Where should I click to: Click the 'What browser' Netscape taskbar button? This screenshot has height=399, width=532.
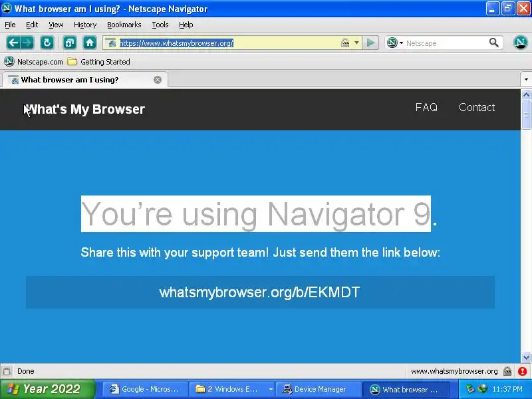click(406, 389)
